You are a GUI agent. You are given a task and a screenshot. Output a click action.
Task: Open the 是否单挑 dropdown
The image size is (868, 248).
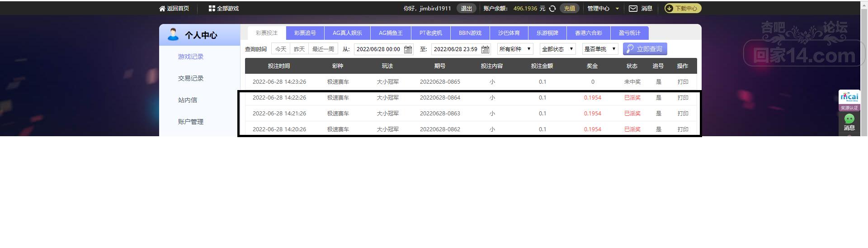[600, 49]
